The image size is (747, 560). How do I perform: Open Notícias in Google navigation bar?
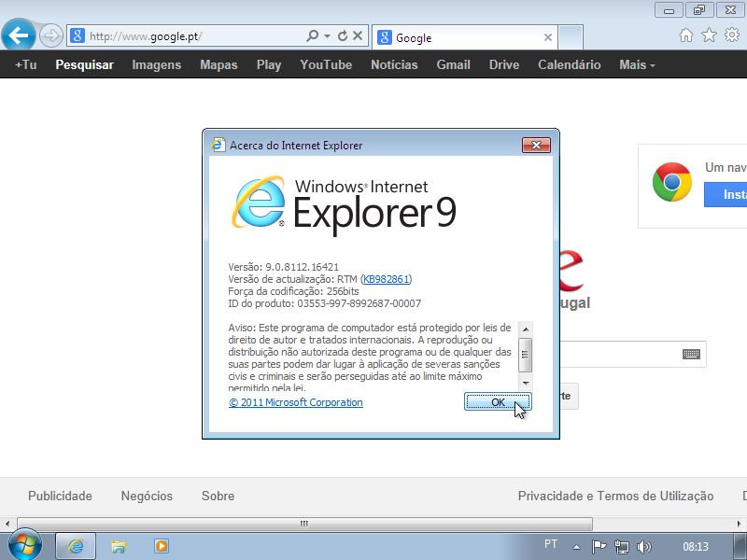point(394,64)
